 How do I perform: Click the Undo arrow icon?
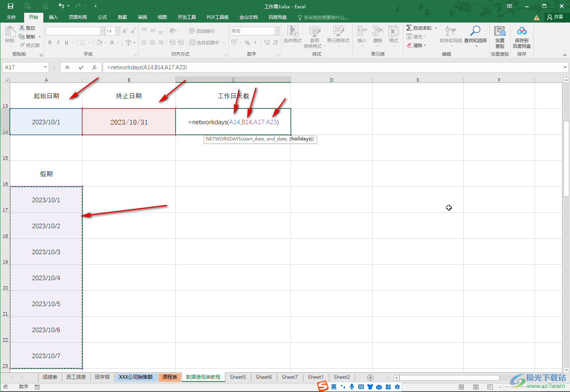pyautogui.click(x=61, y=6)
